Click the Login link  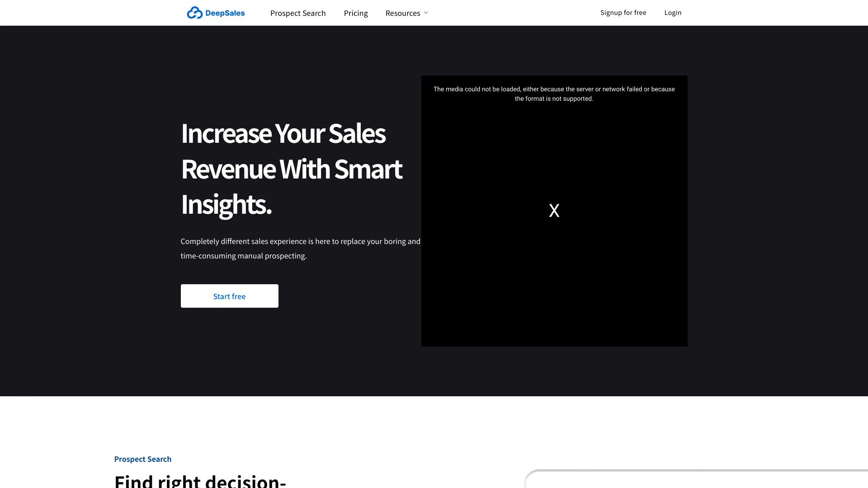673,12
